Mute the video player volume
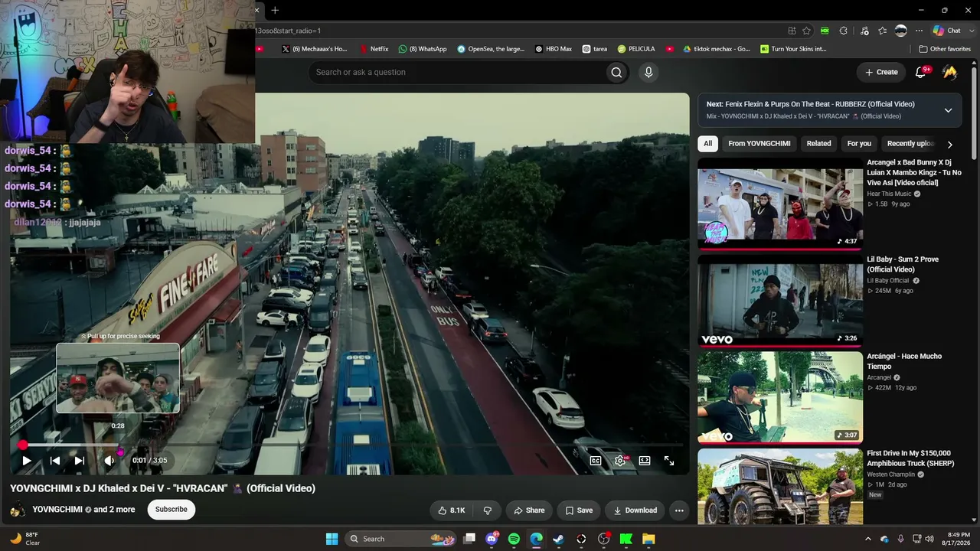The image size is (980, 551). [x=109, y=461]
